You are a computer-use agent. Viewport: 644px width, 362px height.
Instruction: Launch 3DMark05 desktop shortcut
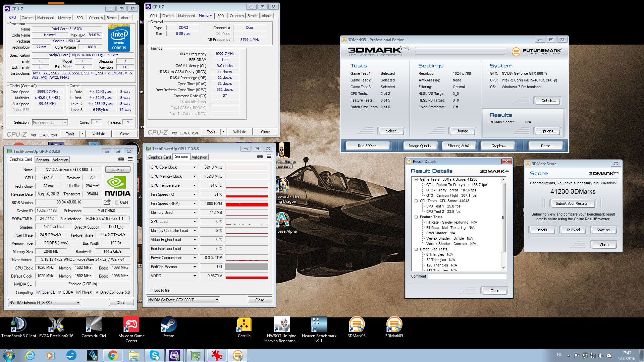[394, 327]
